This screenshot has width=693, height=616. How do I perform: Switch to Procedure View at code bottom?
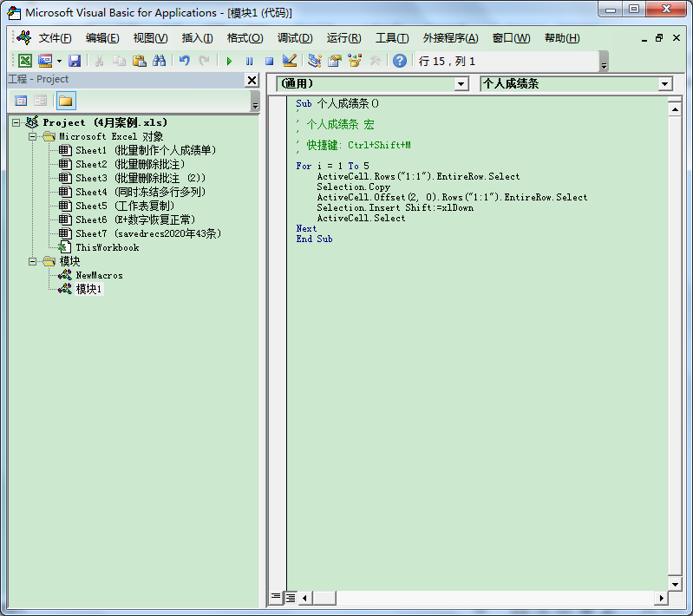click(x=275, y=598)
